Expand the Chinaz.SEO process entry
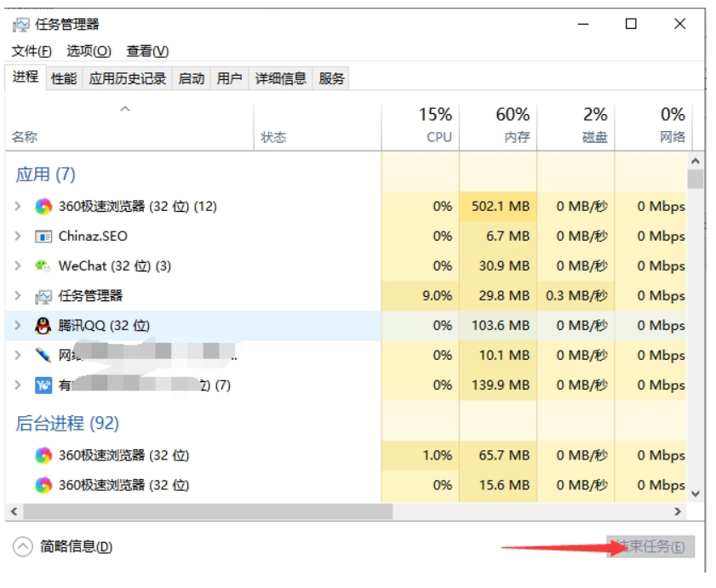This screenshot has width=716, height=588. pyautogui.click(x=18, y=237)
